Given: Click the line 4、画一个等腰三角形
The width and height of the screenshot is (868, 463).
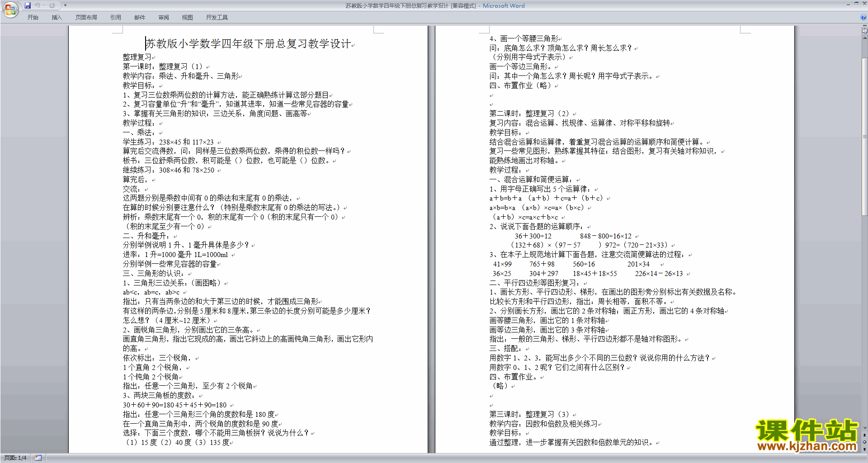Looking at the screenshot, I should click(x=524, y=38).
